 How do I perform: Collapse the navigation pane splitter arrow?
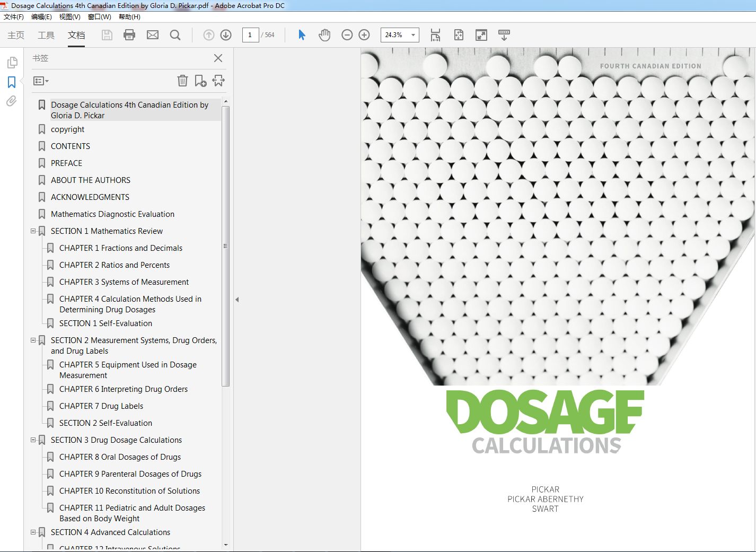237,300
